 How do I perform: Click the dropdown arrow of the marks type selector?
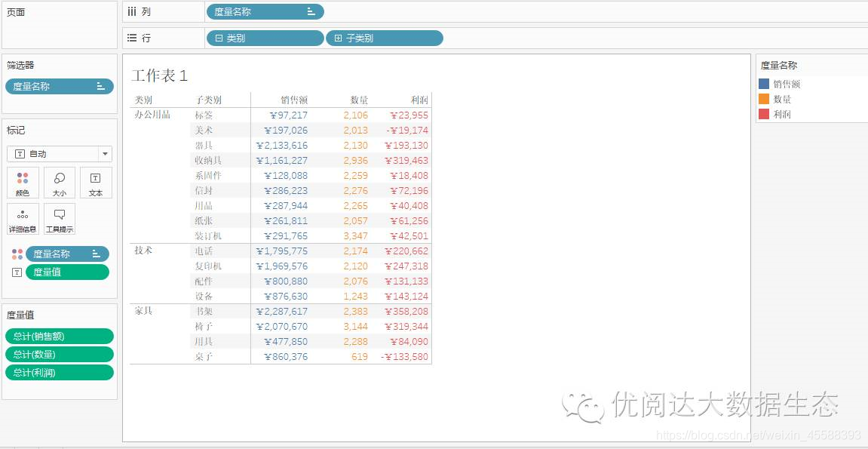click(105, 154)
